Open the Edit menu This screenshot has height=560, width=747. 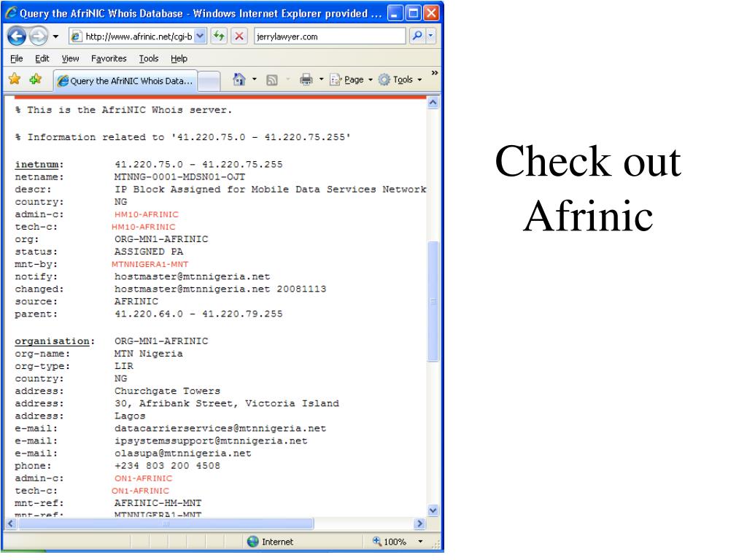click(42, 58)
